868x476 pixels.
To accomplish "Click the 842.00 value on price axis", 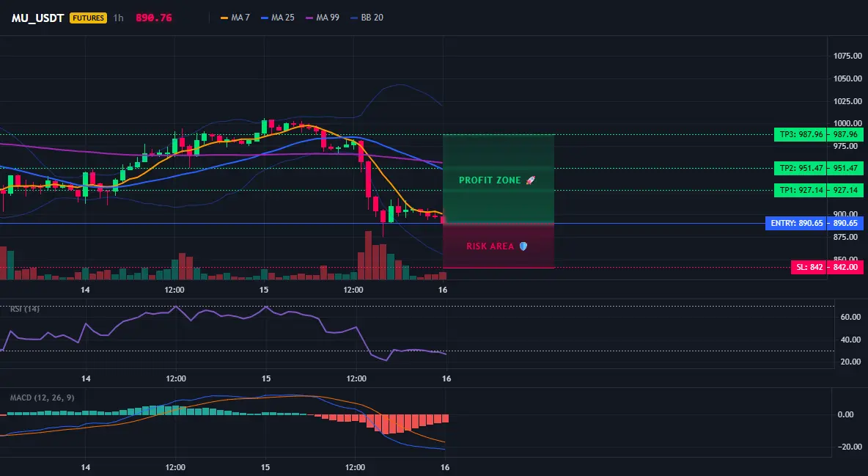I will 845,267.
